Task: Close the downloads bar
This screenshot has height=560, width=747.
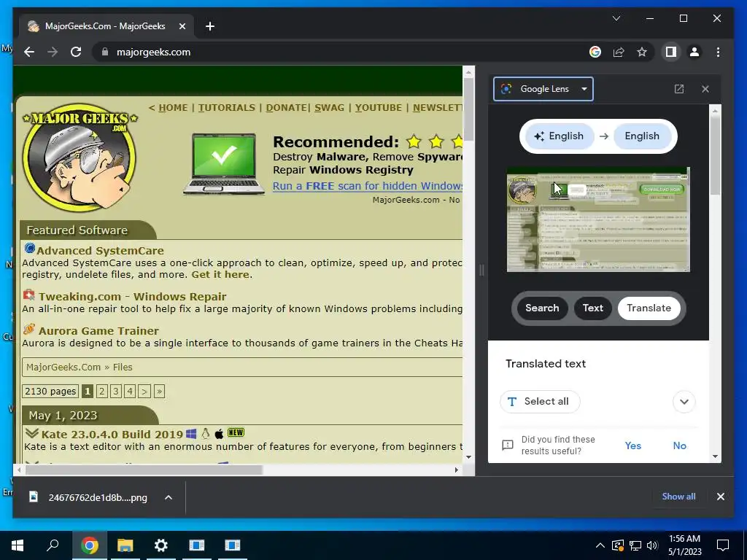Action: (x=720, y=497)
